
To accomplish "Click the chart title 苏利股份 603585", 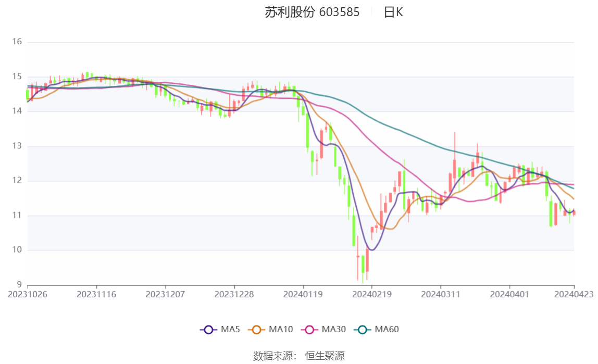I will point(312,12).
